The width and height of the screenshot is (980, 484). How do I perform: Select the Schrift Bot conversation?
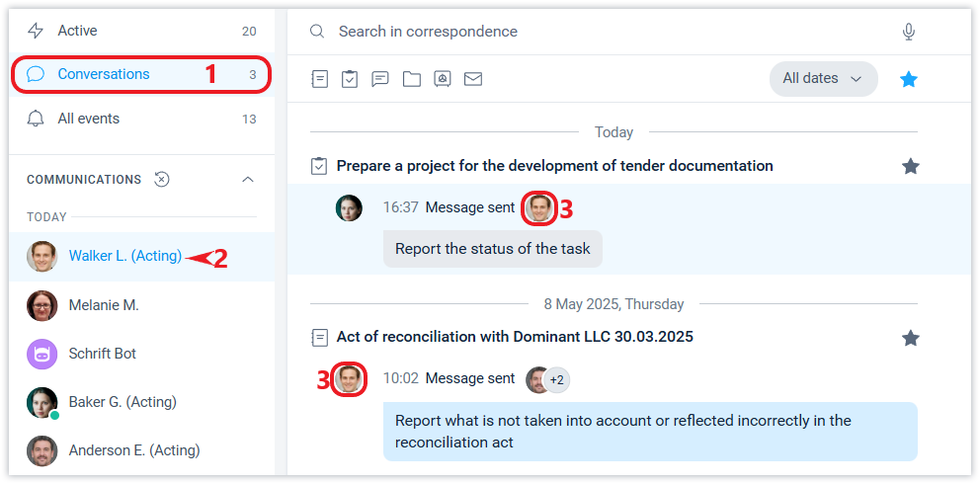[x=103, y=354]
